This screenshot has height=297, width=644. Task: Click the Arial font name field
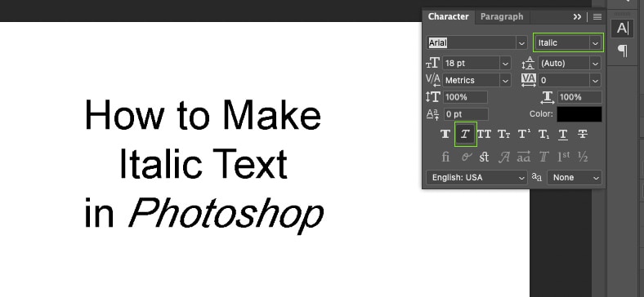[x=472, y=42]
